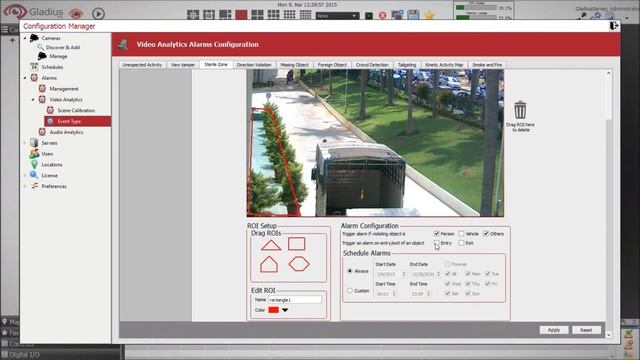The width and height of the screenshot is (640, 360).
Task: Switch to Foreign Object tab
Action: (x=332, y=65)
